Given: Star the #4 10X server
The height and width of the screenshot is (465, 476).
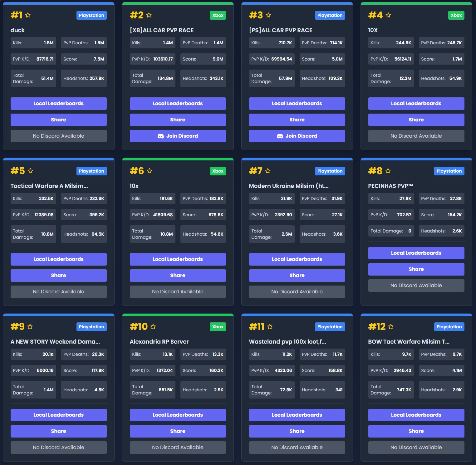Looking at the screenshot, I should coord(388,15).
